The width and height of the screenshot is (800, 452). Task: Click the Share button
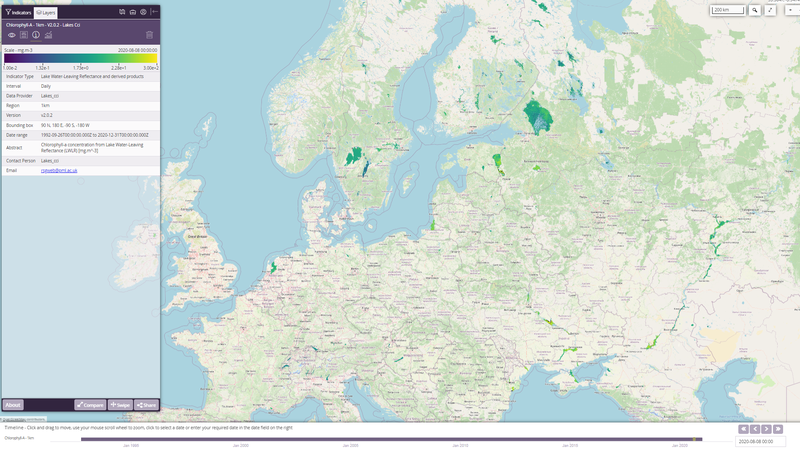coord(146,405)
